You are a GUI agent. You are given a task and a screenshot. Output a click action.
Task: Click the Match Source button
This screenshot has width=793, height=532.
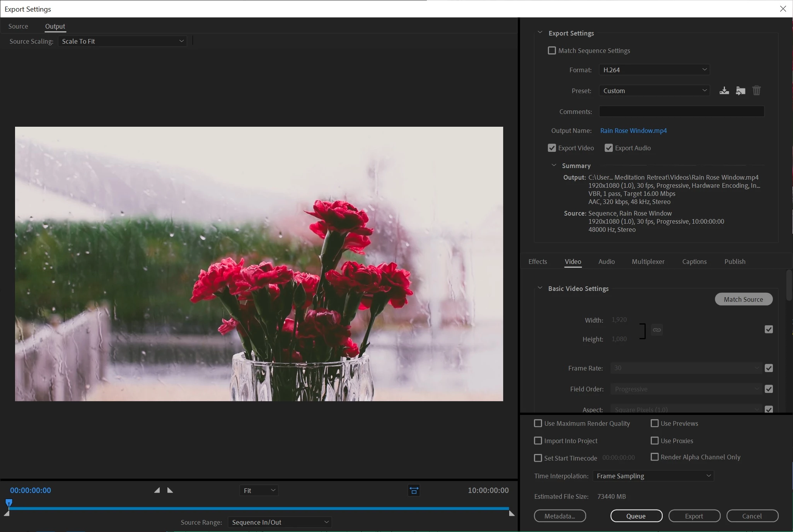coord(743,299)
